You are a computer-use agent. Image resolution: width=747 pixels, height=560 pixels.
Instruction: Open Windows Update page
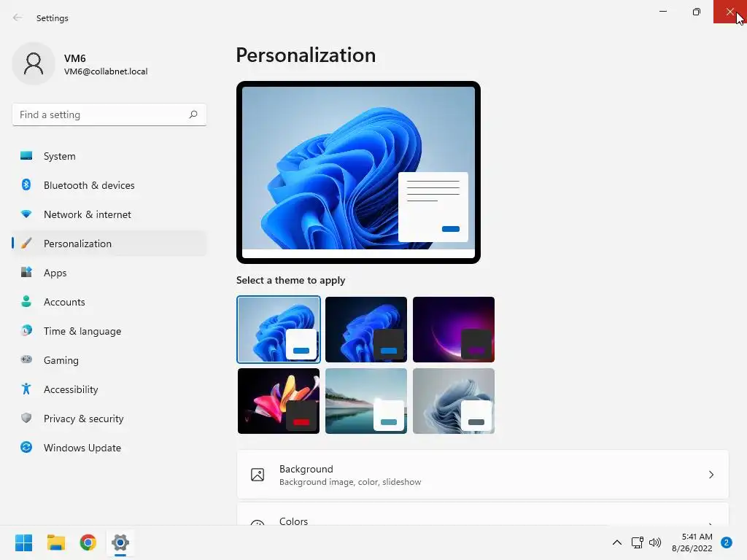109,447
